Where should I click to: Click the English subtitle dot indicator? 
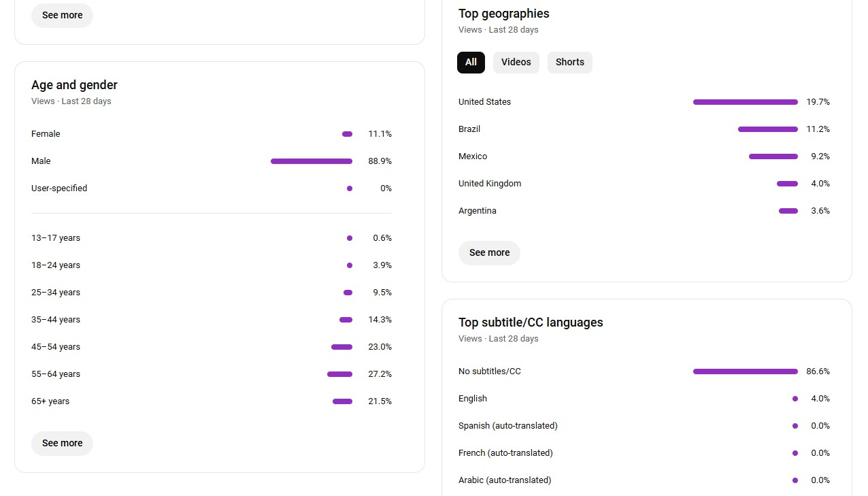tap(795, 399)
